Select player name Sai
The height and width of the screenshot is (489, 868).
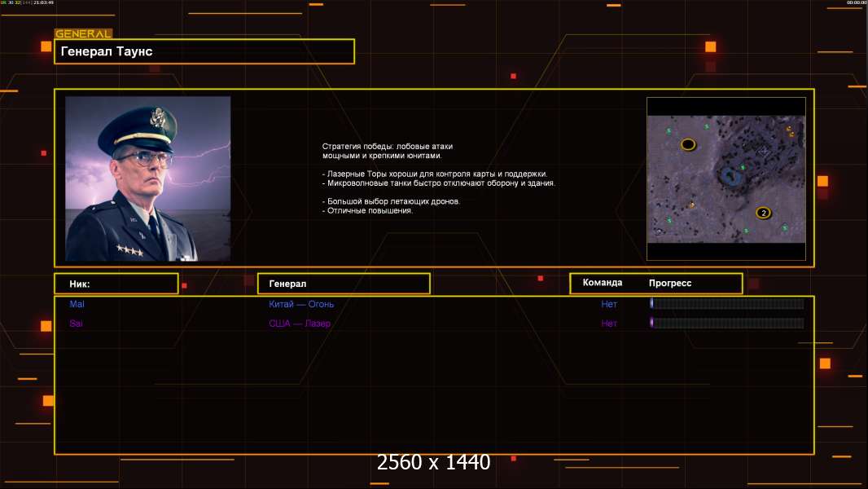tap(77, 324)
